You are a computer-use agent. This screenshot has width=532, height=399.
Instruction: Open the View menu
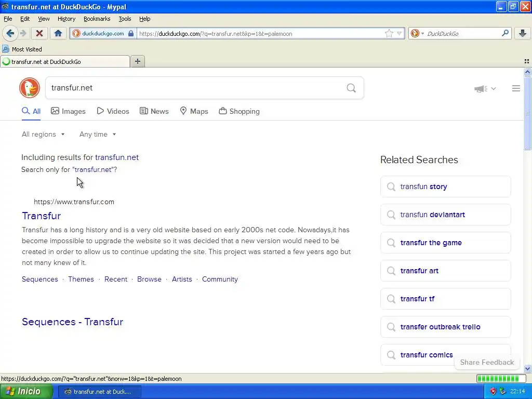[44, 19]
